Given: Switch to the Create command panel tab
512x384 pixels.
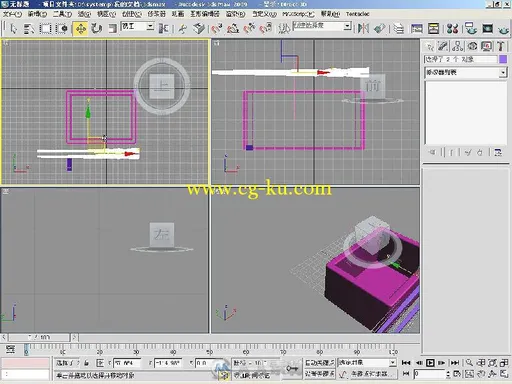Looking at the screenshot, I should click(x=430, y=46).
